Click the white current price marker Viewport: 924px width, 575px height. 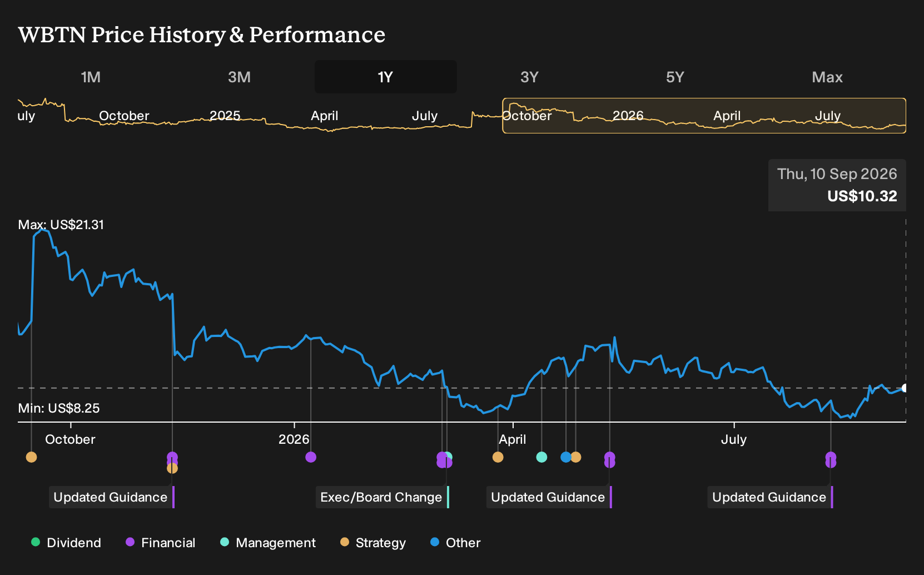[x=905, y=388]
